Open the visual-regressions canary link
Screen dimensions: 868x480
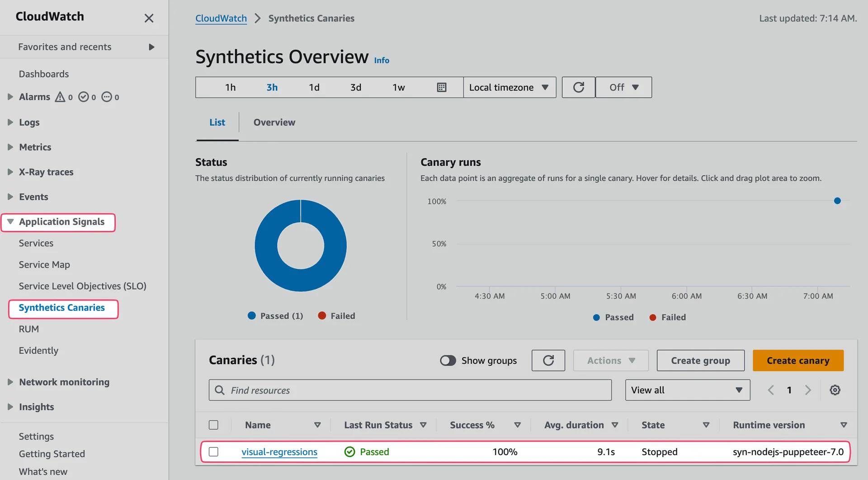point(279,452)
